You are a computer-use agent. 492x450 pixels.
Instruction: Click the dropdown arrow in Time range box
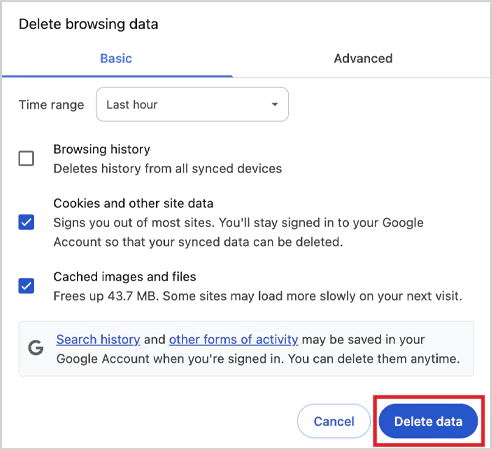coord(275,105)
